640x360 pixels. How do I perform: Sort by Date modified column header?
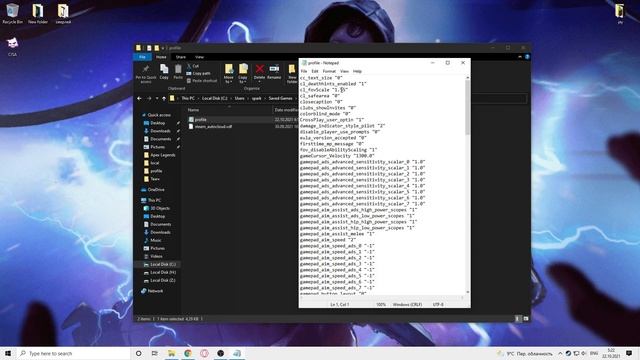point(286,110)
